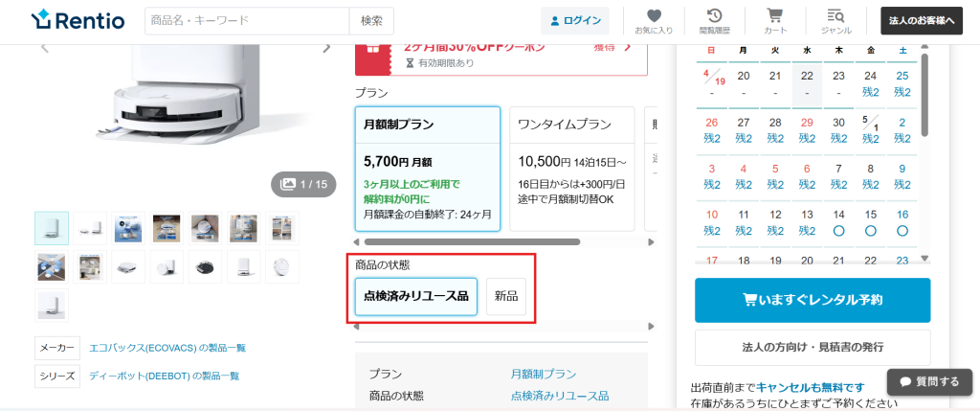Select calendar date 9
Screen dimensions: 980x411
coord(902,176)
